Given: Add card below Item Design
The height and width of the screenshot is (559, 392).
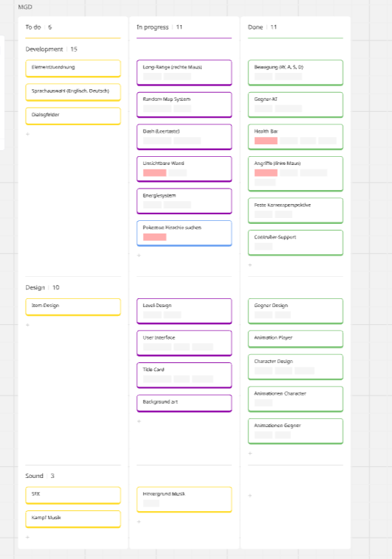Looking at the screenshot, I should [x=28, y=325].
